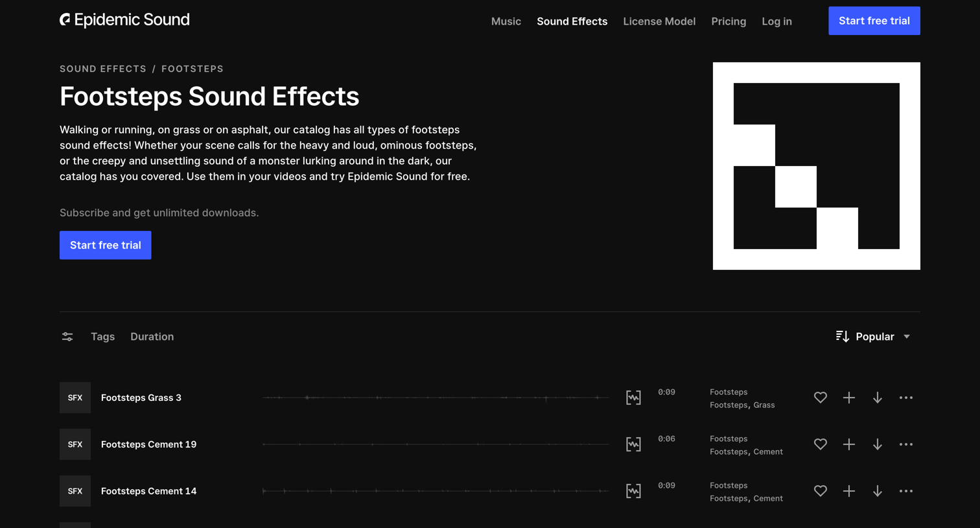The height and width of the screenshot is (528, 980).
Task: Play Footsteps Cement 19 via SFX tile
Action: (x=75, y=444)
